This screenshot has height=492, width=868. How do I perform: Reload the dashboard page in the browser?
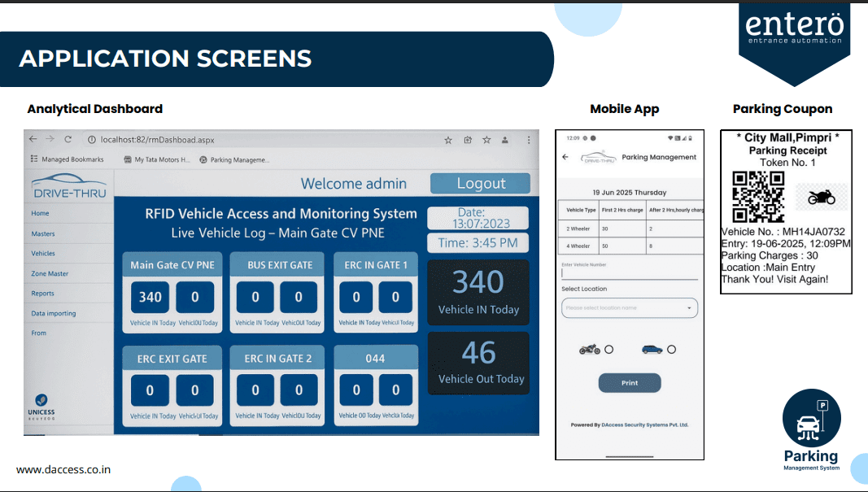(x=68, y=140)
